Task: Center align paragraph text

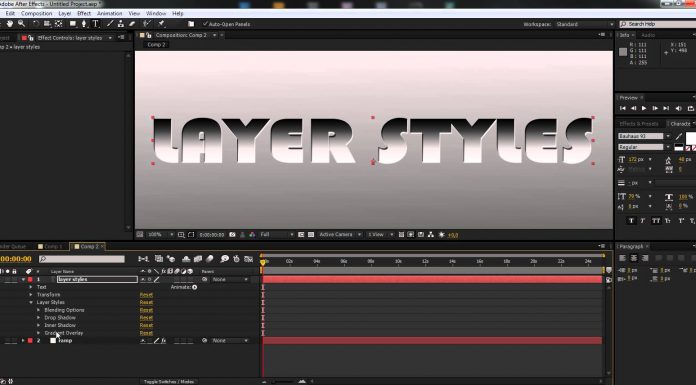Action: (x=634, y=258)
